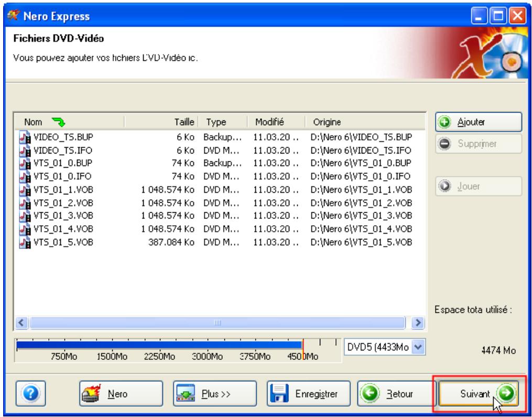The width and height of the screenshot is (532, 417).
Task: Sort files by the Type column header
Action: click(223, 122)
